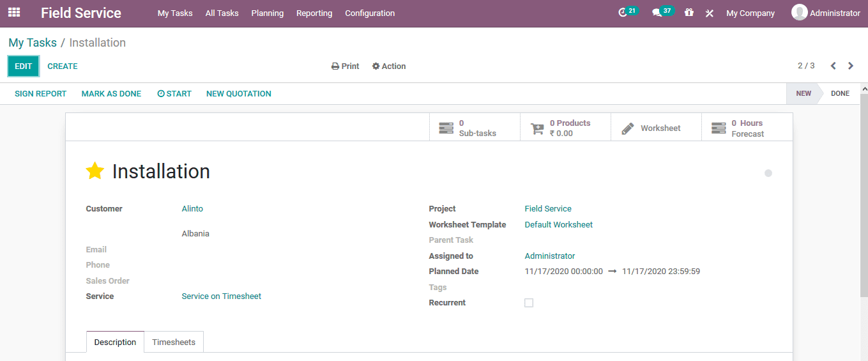This screenshot has width=868, height=361.
Task: Switch to the Timesheets tab
Action: pyautogui.click(x=174, y=342)
